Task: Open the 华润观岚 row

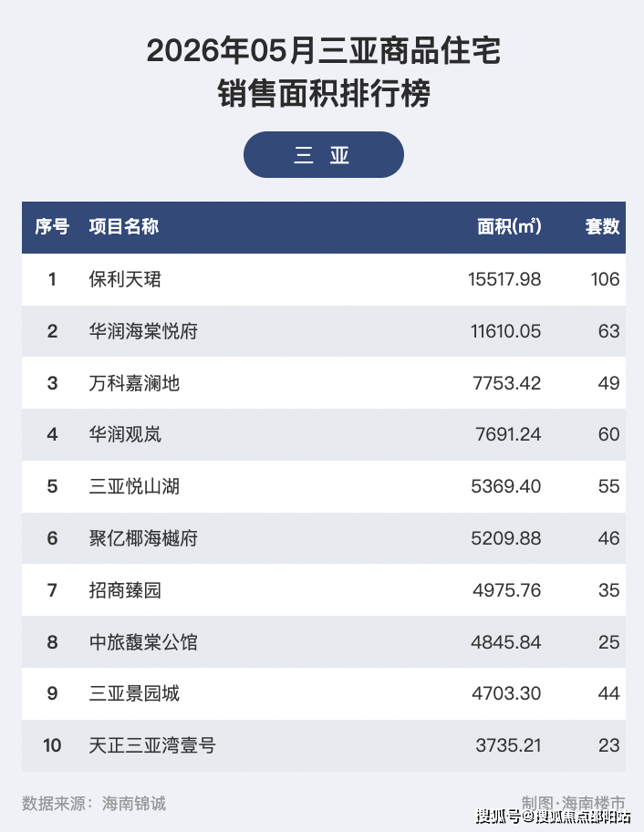Action: coord(324,434)
